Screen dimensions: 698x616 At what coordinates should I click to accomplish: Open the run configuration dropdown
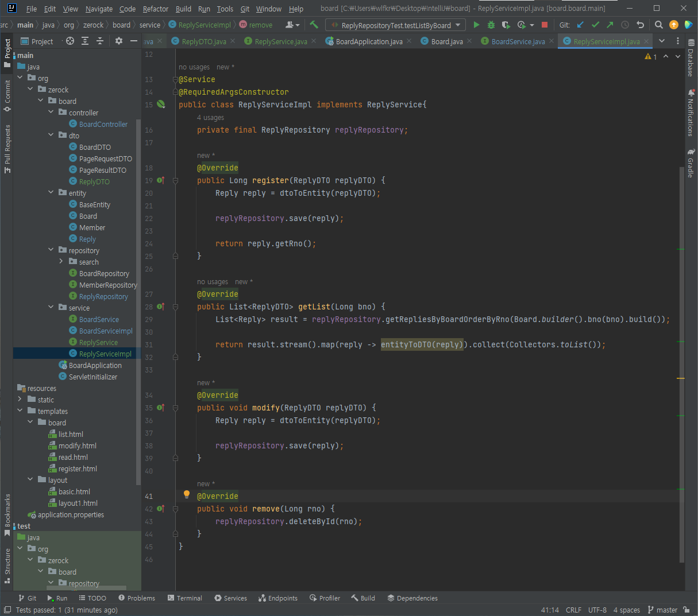coord(396,25)
